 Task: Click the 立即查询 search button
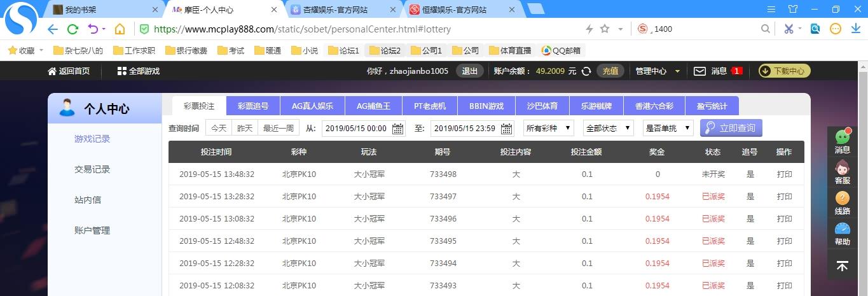(x=731, y=128)
